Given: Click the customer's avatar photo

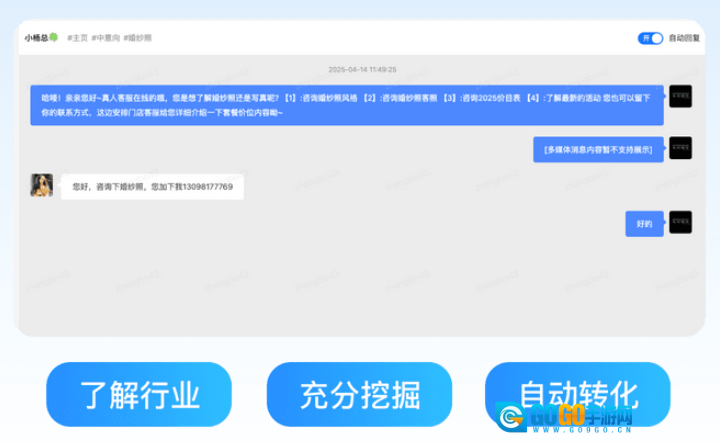Looking at the screenshot, I should 42,185.
